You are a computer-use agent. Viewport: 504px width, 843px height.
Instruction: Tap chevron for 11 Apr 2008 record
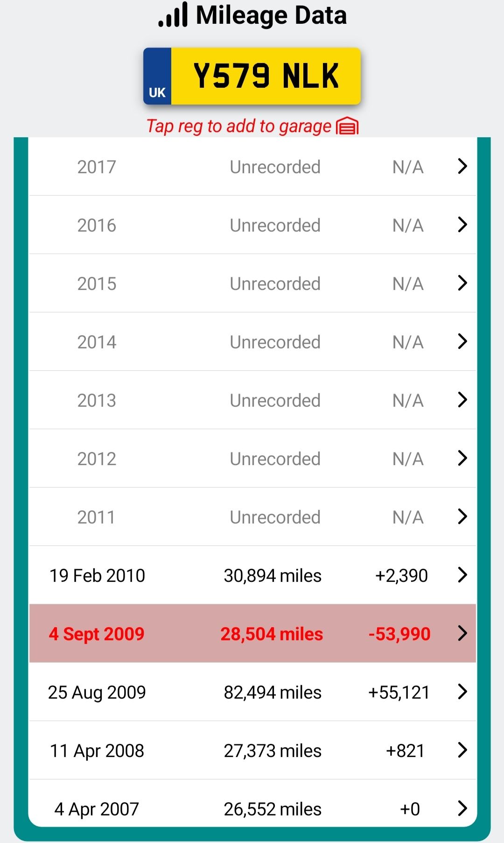pos(462,750)
